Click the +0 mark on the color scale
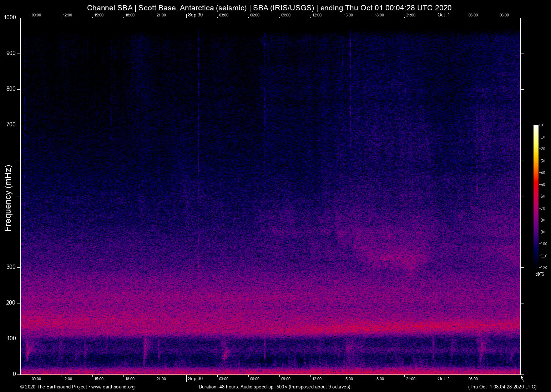Image resolution: width=551 pixels, height=392 pixels. click(541, 125)
